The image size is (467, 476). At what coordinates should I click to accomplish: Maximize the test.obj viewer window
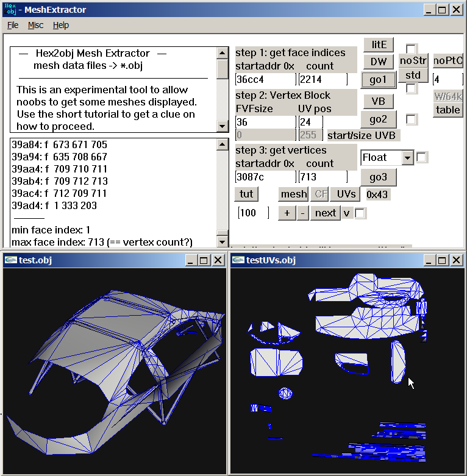[204, 260]
